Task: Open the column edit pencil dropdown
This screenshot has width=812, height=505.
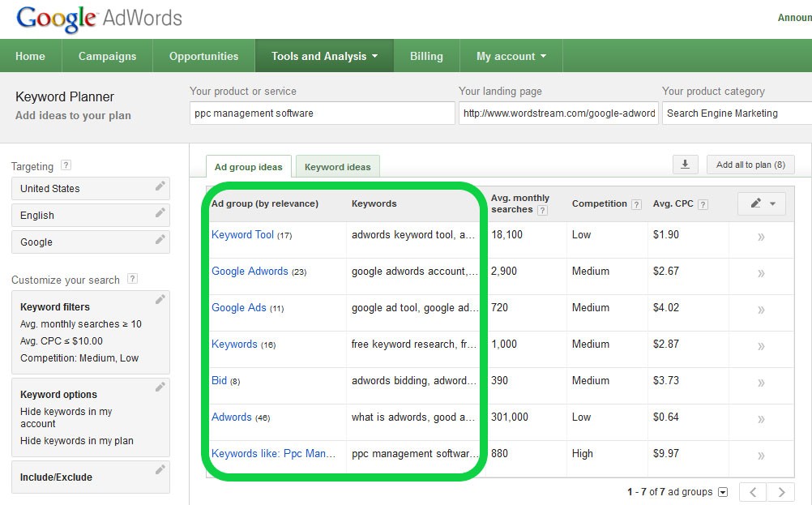Action: pyautogui.click(x=762, y=203)
